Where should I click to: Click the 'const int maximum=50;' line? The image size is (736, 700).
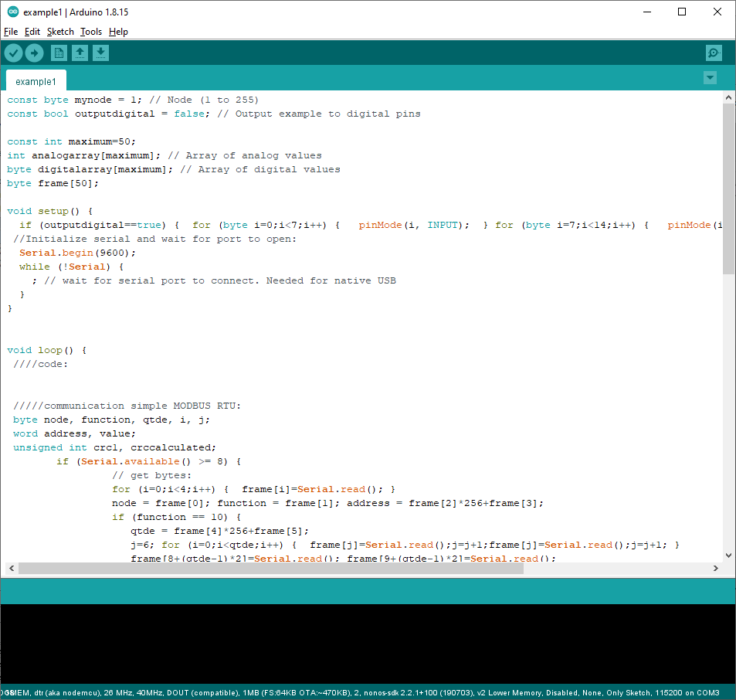tap(71, 142)
